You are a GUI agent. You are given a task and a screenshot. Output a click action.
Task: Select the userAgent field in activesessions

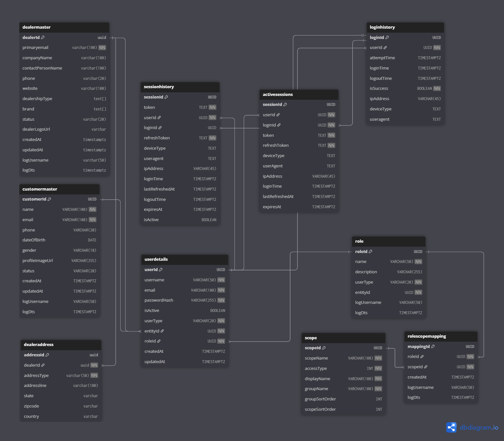272,166
